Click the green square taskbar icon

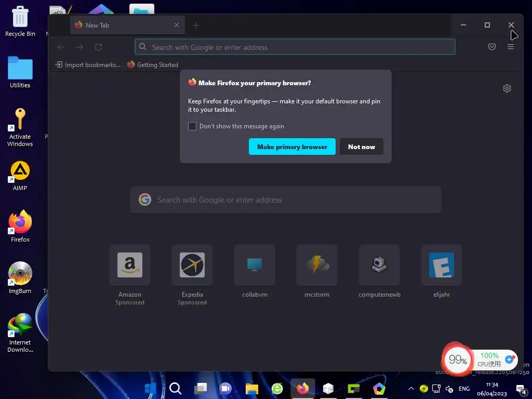tap(353, 388)
